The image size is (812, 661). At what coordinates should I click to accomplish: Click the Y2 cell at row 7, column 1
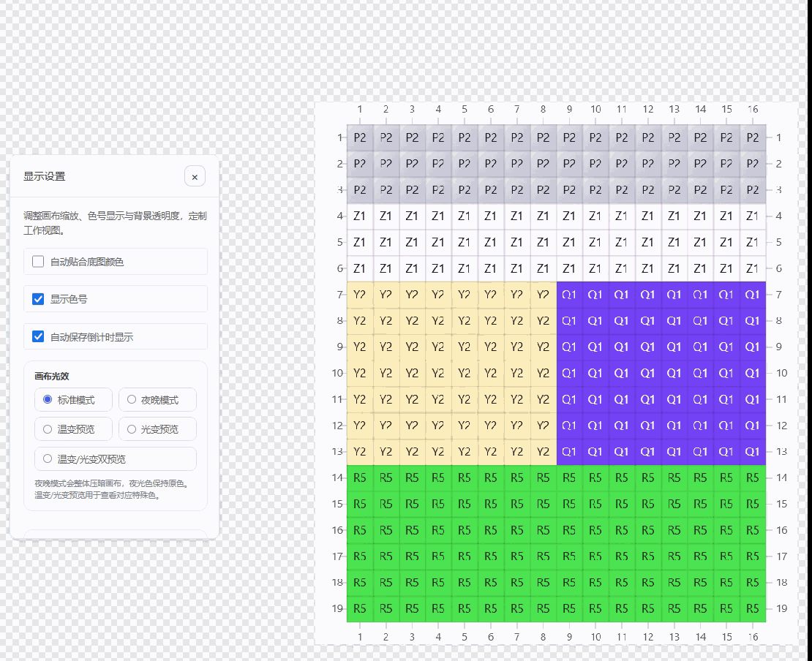[360, 295]
